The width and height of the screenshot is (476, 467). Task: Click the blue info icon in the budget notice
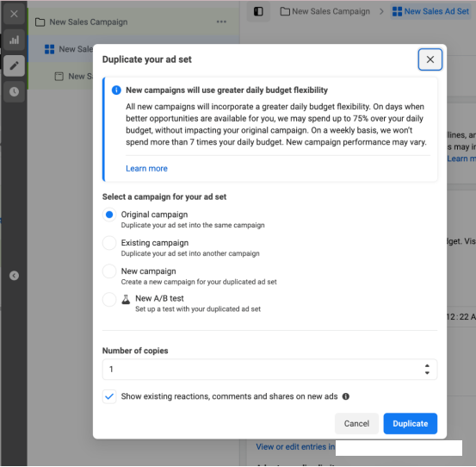pos(116,90)
